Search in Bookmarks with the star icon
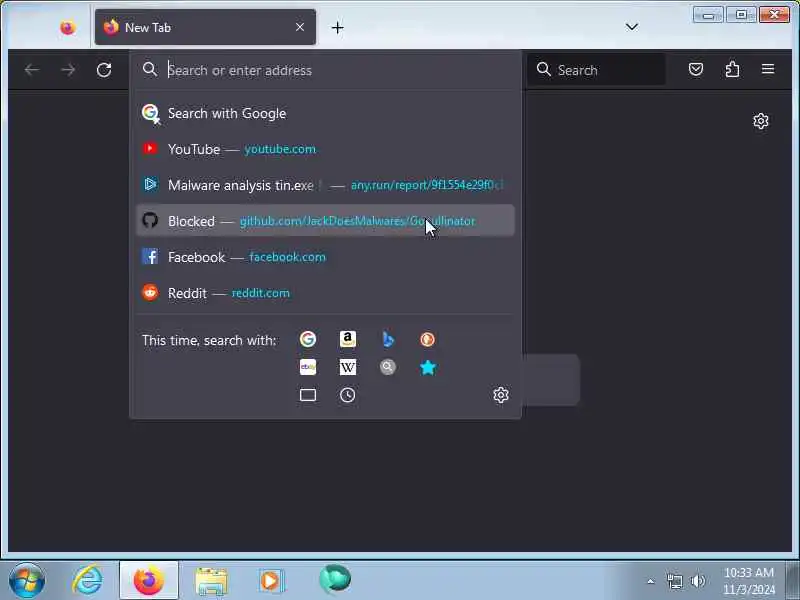The image size is (800, 600). pyautogui.click(x=428, y=367)
